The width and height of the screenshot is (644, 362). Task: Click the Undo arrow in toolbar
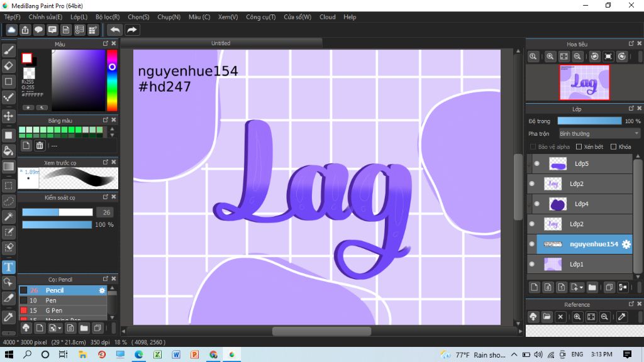point(115,30)
